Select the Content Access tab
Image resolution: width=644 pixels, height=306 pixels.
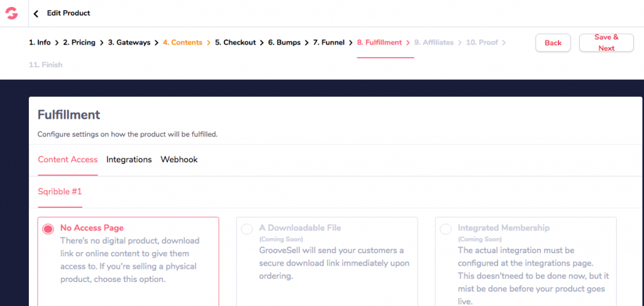(x=67, y=160)
